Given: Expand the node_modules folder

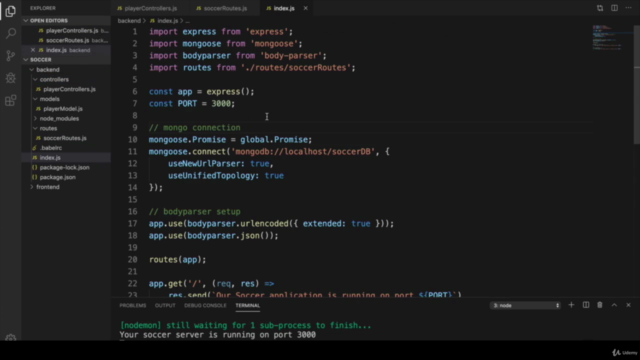Looking at the screenshot, I should tap(59, 118).
